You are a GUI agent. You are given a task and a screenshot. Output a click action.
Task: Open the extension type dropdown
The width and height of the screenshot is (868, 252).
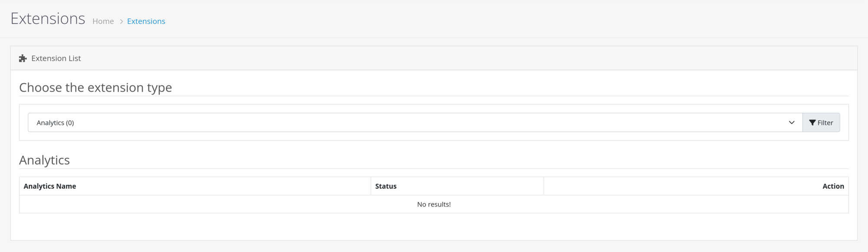412,122
